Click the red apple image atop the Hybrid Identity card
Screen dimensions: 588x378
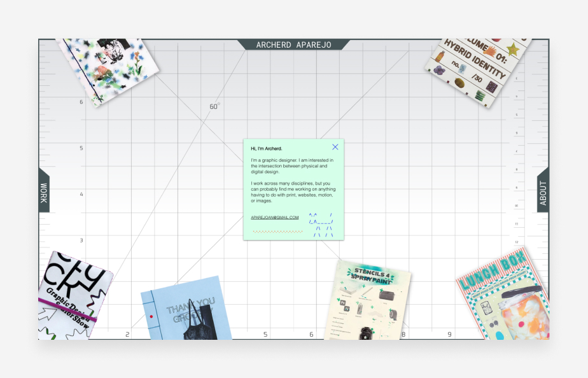[x=495, y=39]
